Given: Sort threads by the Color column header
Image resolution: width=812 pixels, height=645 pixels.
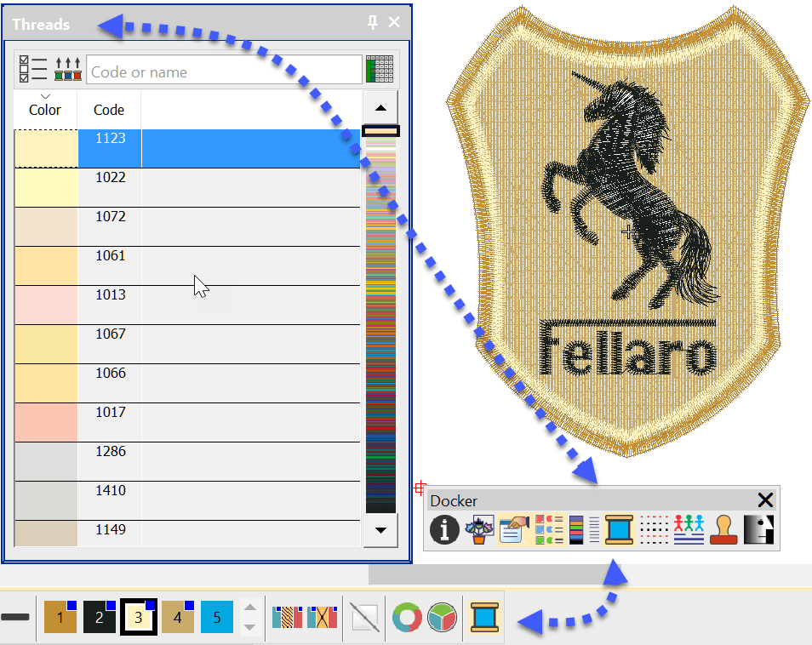Looking at the screenshot, I should (x=45, y=109).
